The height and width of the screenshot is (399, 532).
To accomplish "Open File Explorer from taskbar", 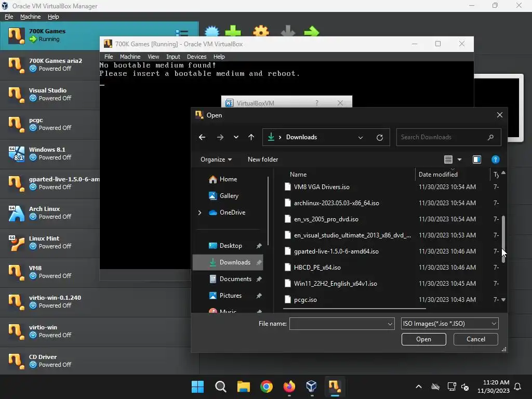I will (x=243, y=387).
